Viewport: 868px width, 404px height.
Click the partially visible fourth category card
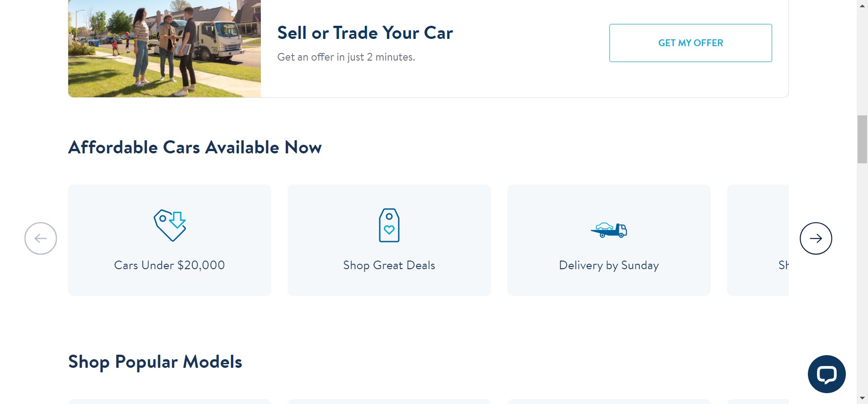point(758,240)
